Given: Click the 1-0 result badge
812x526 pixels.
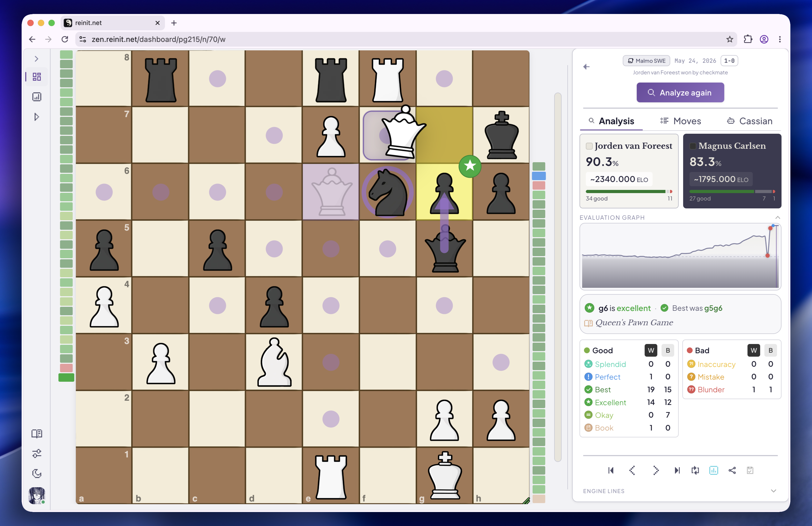Looking at the screenshot, I should point(729,61).
